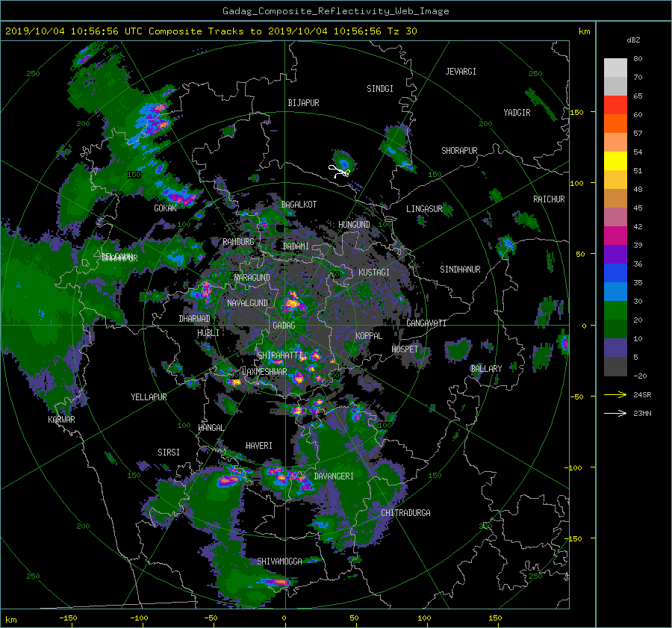Click the GADAG label at radar center
The image size is (672, 628).
click(284, 326)
